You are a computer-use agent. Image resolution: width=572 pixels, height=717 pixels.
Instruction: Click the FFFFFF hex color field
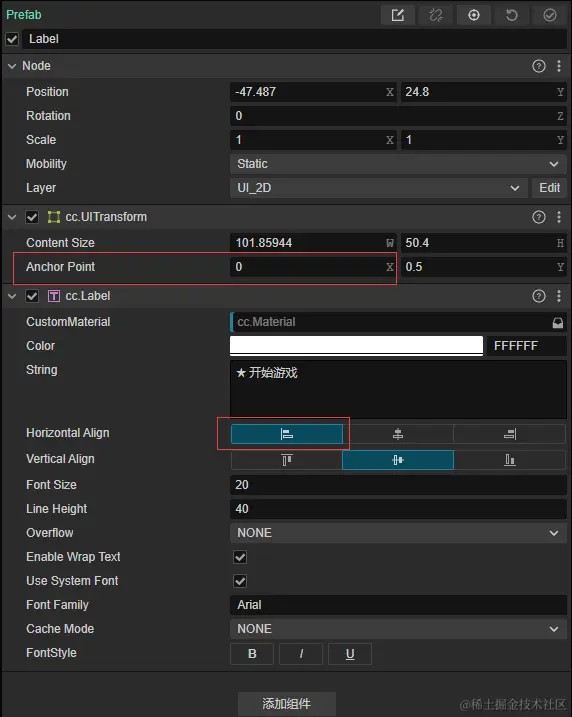[x=527, y=346]
